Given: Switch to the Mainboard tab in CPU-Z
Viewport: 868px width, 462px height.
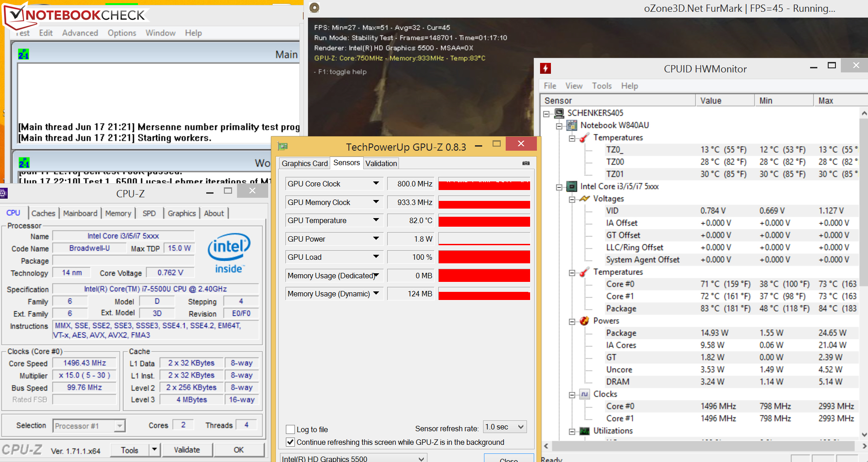Looking at the screenshot, I should point(80,213).
